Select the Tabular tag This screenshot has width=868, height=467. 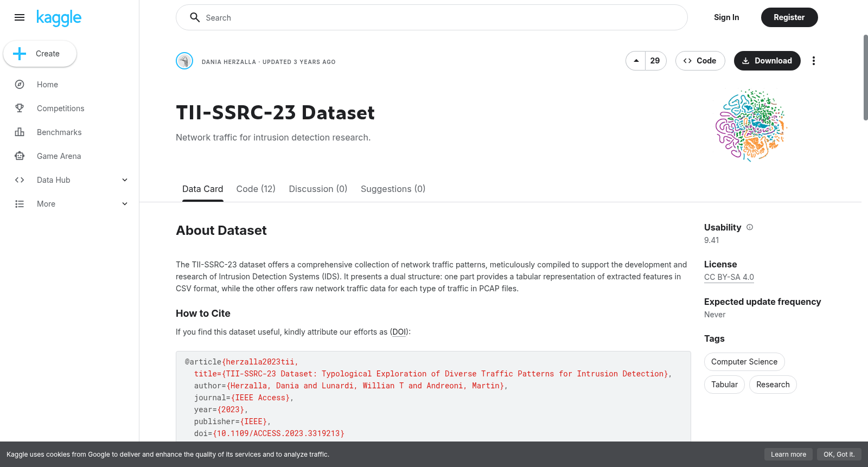724,385
